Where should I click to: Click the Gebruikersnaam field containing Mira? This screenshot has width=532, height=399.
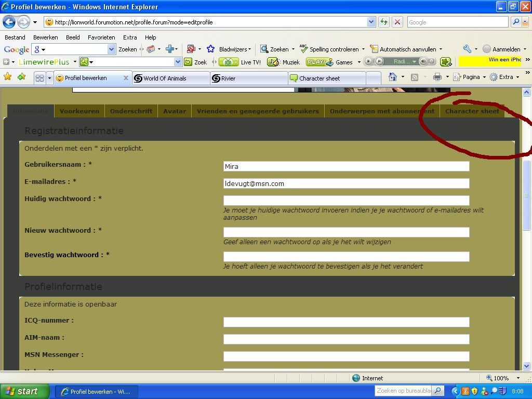point(346,166)
